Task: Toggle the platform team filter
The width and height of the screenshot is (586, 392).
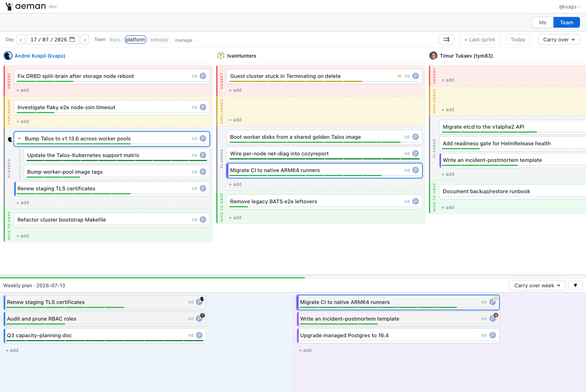Action: (x=136, y=39)
